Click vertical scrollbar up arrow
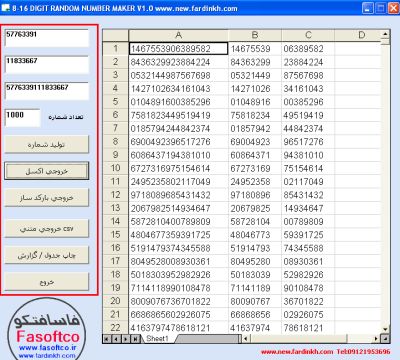The image size is (400, 360). [385, 34]
